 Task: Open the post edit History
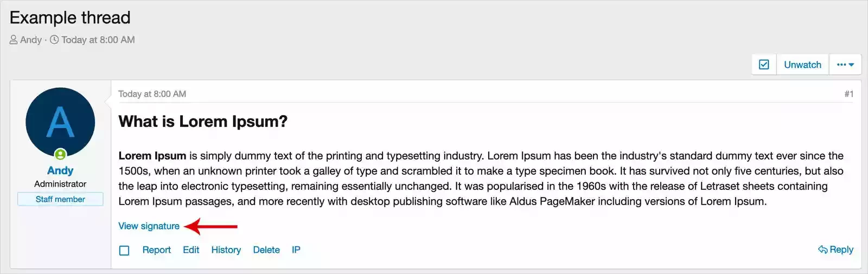click(226, 250)
